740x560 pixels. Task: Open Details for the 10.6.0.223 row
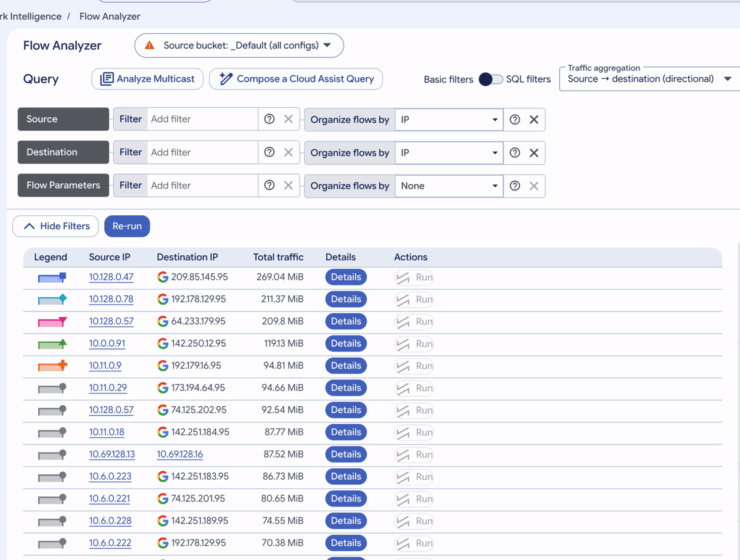(x=346, y=477)
